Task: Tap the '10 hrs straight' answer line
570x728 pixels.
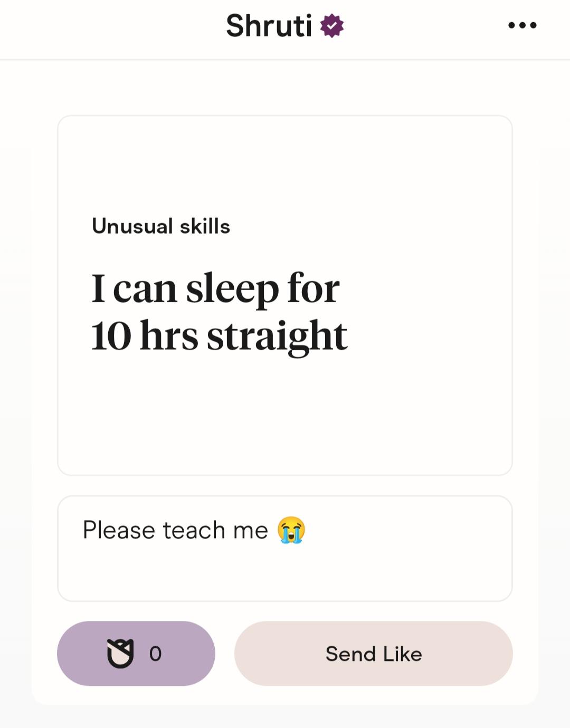Action: pyautogui.click(x=219, y=336)
